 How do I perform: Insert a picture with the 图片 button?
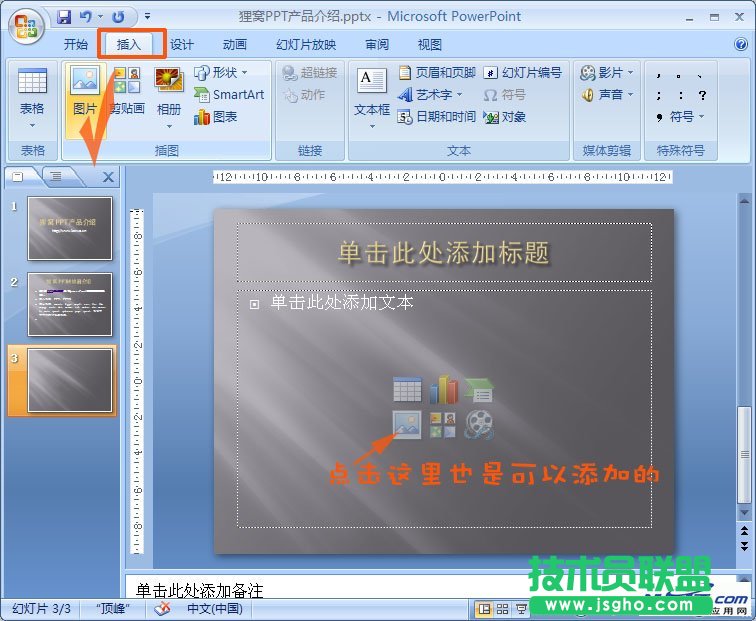[x=85, y=99]
